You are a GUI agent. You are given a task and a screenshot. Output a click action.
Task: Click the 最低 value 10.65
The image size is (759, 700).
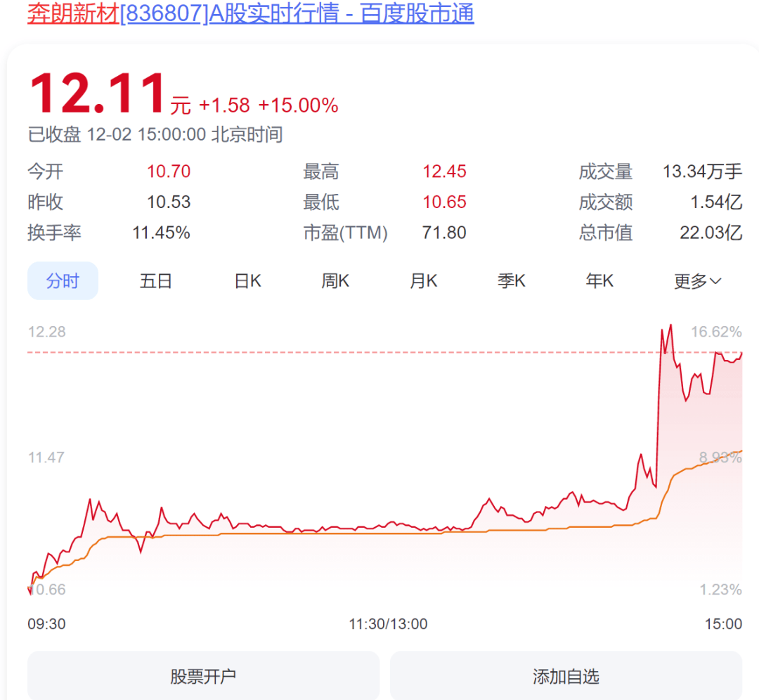pos(444,202)
